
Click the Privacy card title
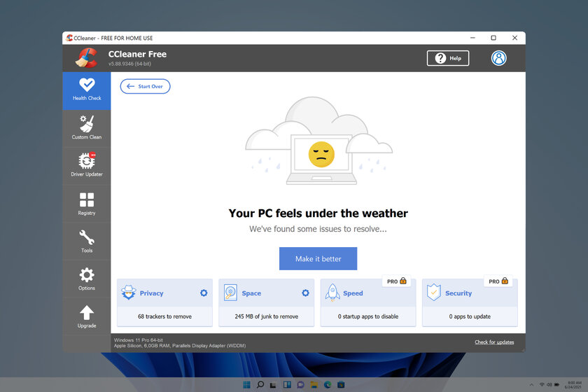(151, 293)
